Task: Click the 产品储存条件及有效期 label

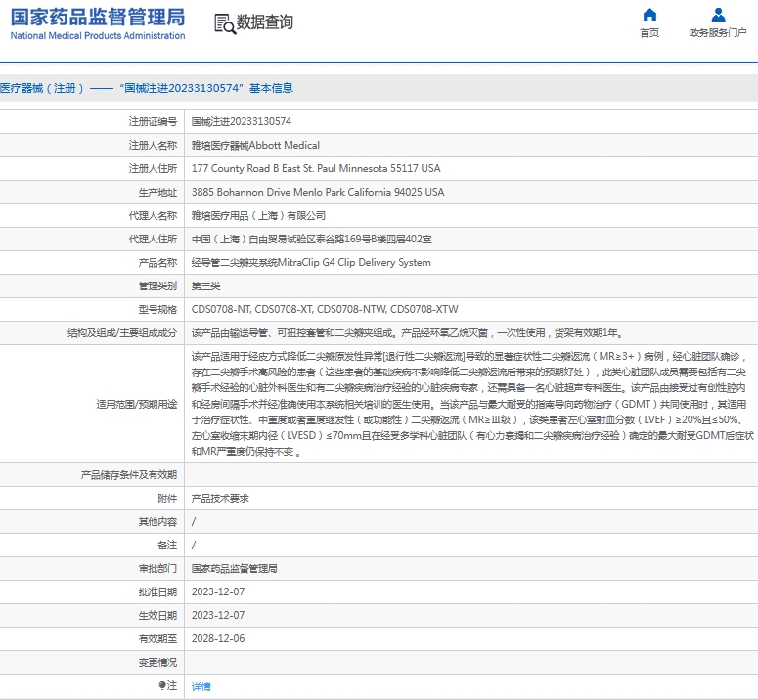Action: 129,475
